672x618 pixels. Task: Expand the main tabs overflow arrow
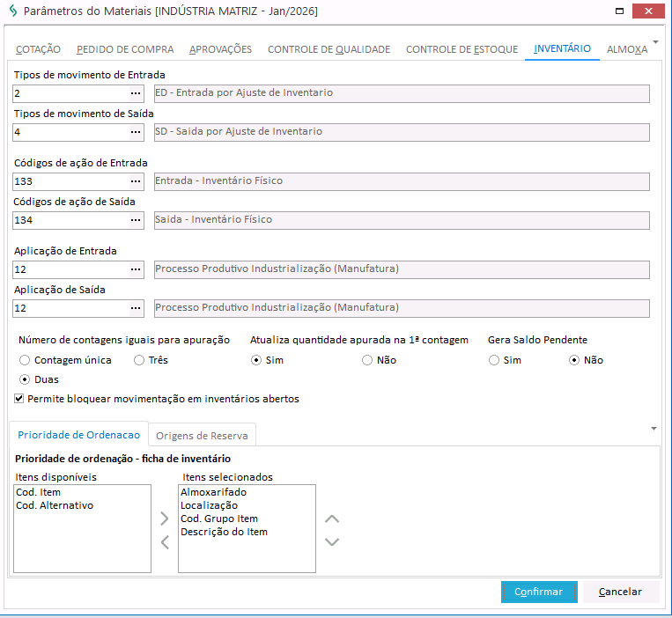(x=655, y=42)
